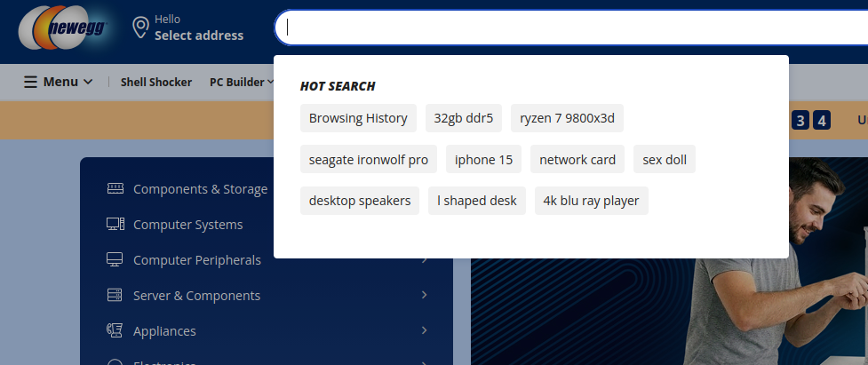The width and height of the screenshot is (868, 365).
Task: Choose the iphone 15 suggestion
Action: (x=484, y=159)
